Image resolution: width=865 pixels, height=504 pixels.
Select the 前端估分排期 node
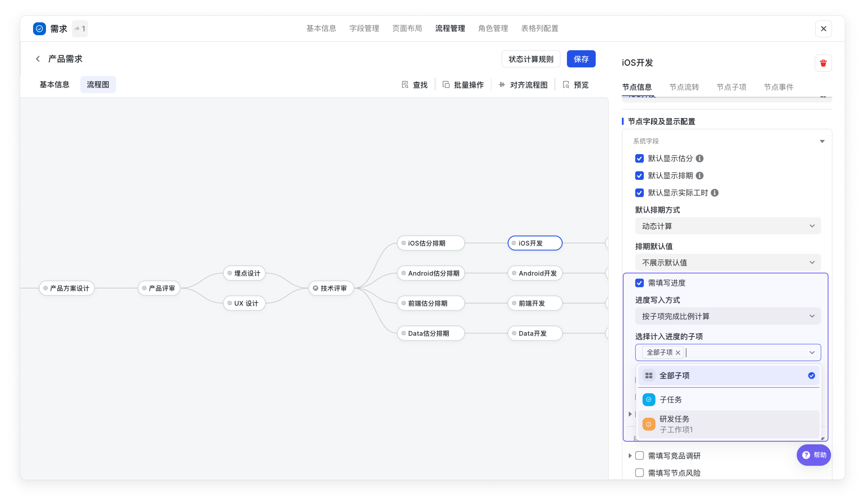pyautogui.click(x=430, y=303)
